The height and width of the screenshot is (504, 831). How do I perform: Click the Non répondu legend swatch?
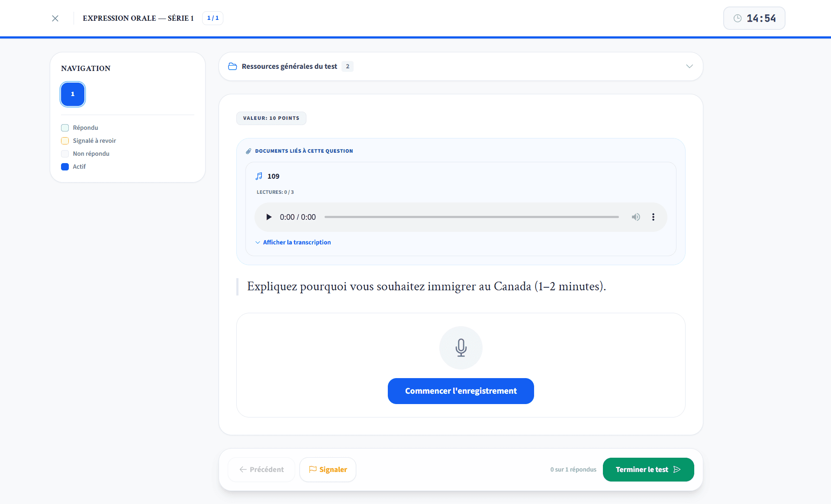pos(65,154)
